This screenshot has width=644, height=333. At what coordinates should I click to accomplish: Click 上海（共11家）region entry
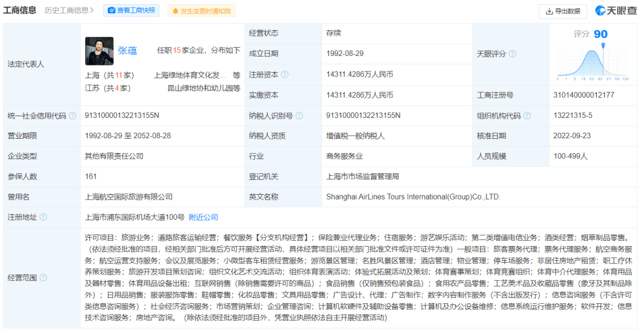tap(110, 75)
